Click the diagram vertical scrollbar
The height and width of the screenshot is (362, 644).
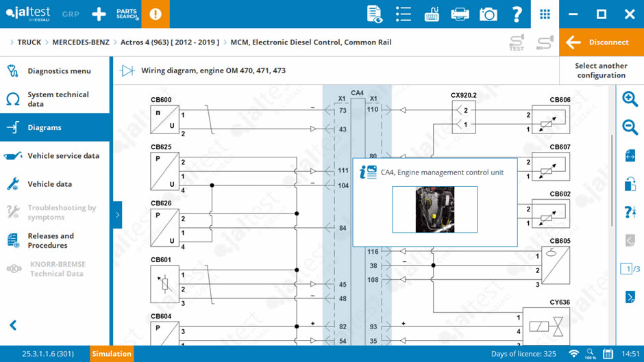click(612, 181)
